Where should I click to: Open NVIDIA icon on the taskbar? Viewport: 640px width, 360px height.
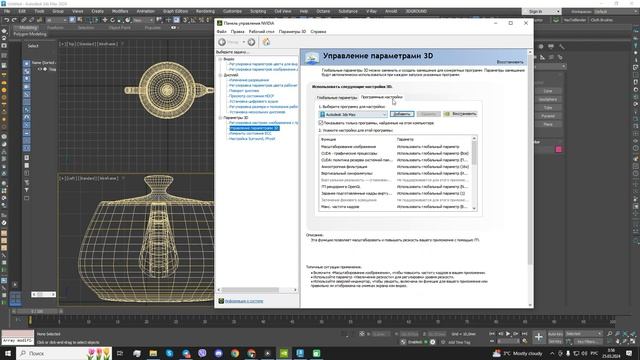click(x=284, y=353)
